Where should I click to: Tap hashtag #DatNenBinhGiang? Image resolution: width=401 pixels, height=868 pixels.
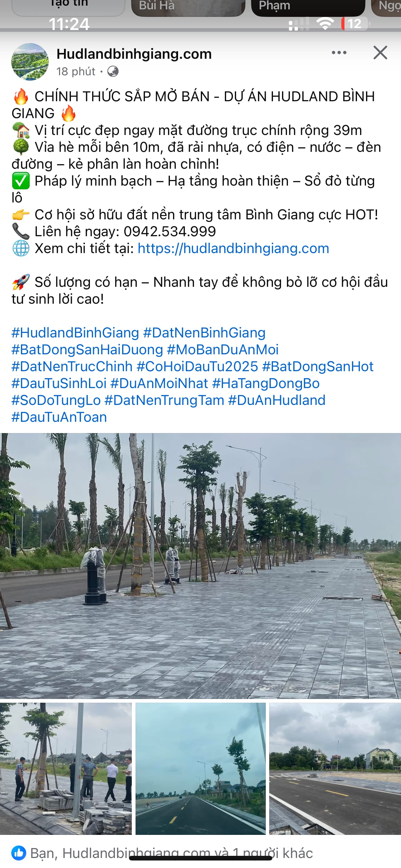coord(204,332)
